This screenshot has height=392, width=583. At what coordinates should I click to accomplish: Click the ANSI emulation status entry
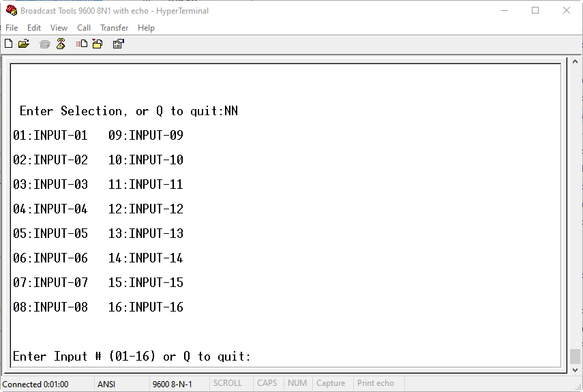pyautogui.click(x=106, y=385)
